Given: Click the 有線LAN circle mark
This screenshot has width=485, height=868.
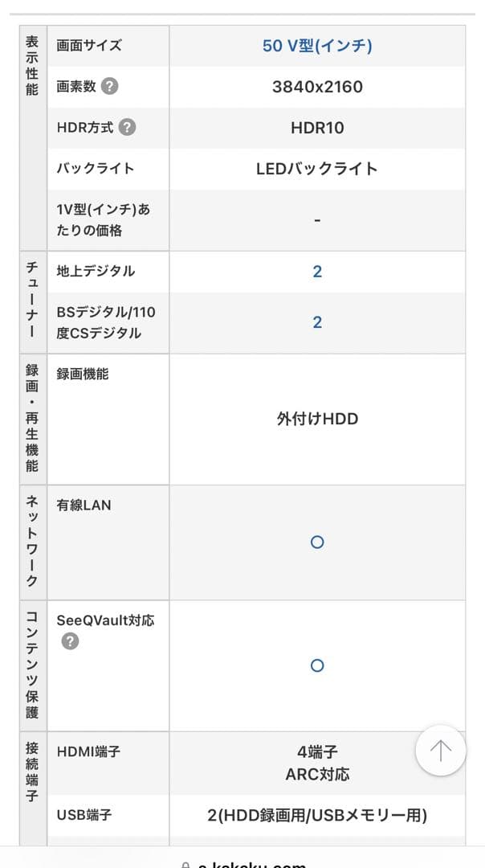Looking at the screenshot, I should [x=316, y=542].
